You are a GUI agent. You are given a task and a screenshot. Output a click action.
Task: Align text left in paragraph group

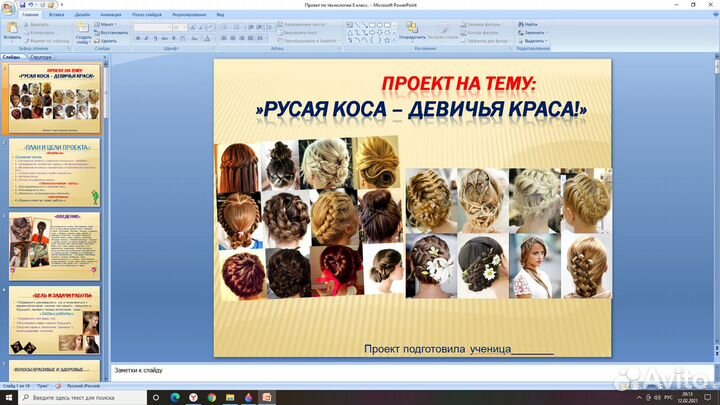[x=224, y=39]
